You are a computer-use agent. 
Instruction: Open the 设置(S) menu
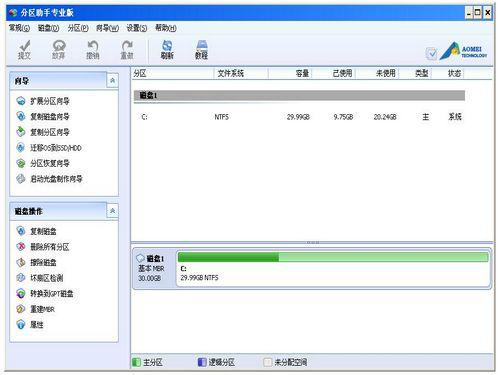tap(137, 28)
